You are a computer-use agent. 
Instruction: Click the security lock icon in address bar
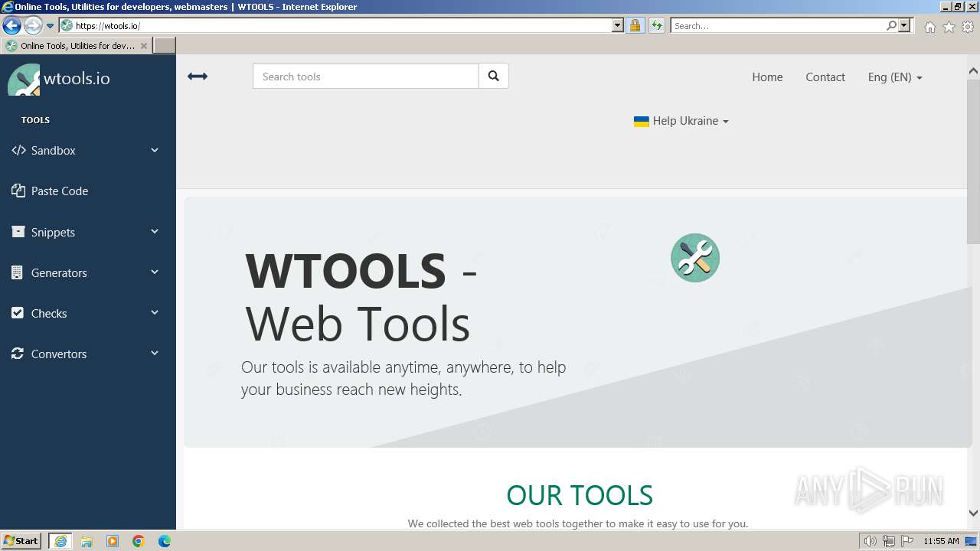tap(635, 25)
